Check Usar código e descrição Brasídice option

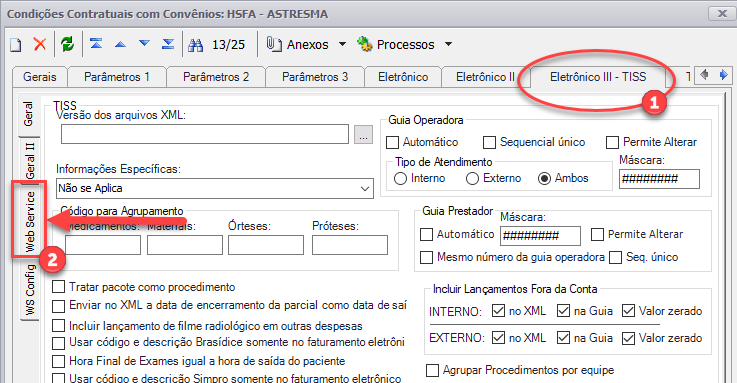(58, 343)
